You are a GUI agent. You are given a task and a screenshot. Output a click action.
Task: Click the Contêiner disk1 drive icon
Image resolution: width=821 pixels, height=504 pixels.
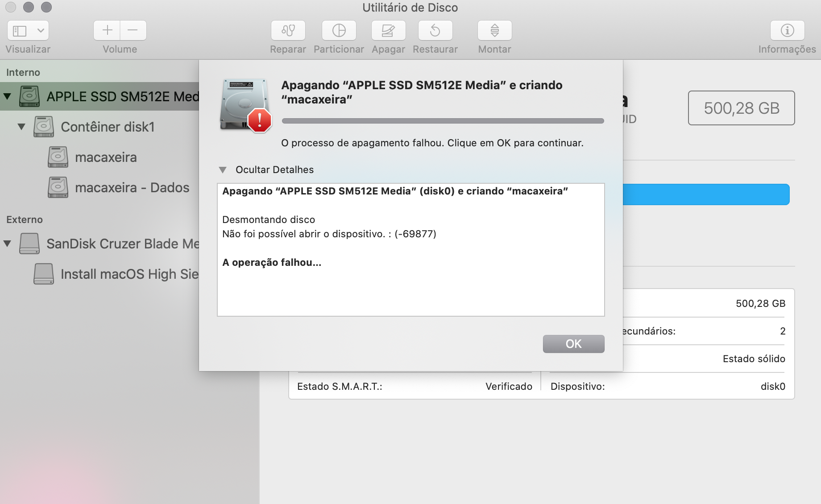tap(44, 127)
